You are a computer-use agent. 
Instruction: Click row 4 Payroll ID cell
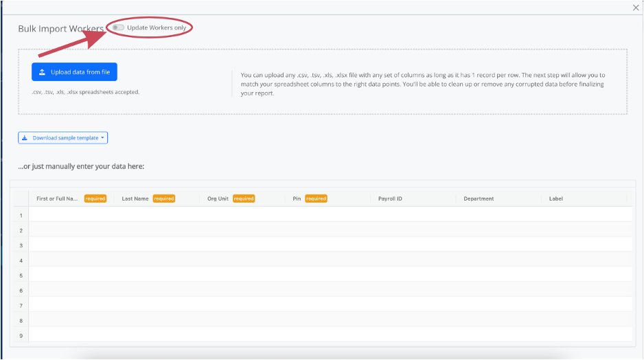[413, 259]
